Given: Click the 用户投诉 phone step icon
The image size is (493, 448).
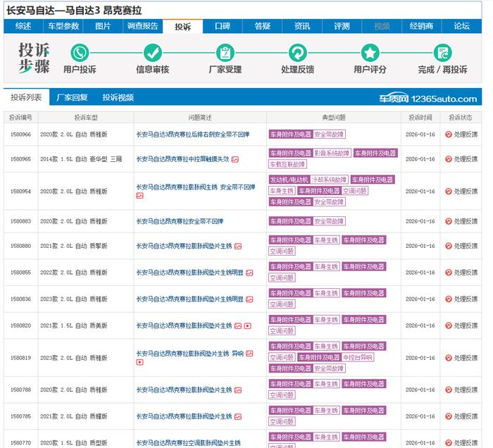Looking at the screenshot, I should coord(80,53).
